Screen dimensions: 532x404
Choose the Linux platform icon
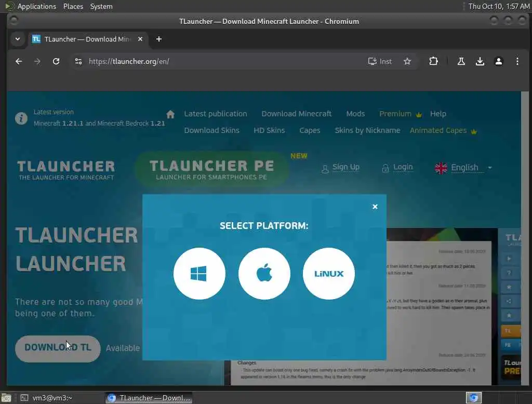[329, 274]
